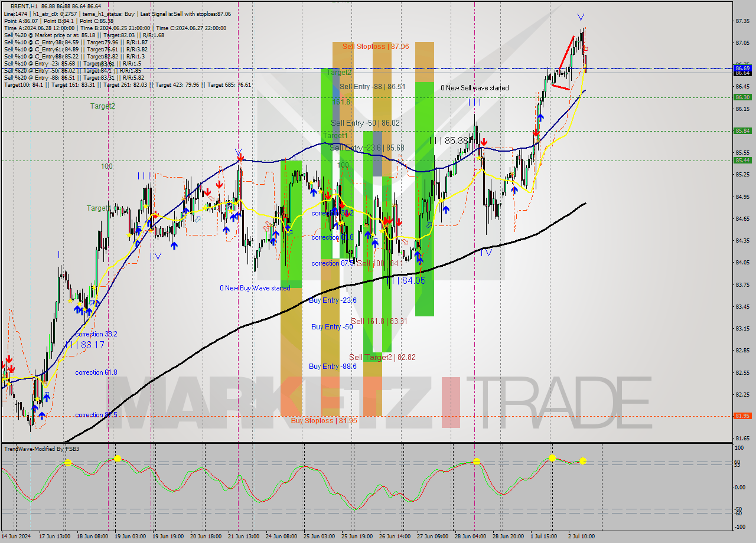
Task: Click the '18 Jun 08:00' time label
Action: 92,537
